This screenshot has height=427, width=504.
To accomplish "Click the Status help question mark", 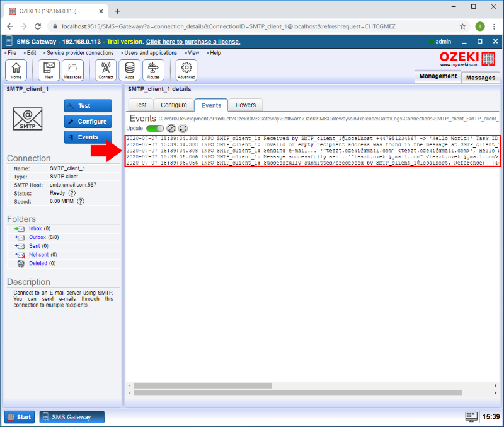I will 72,193.
